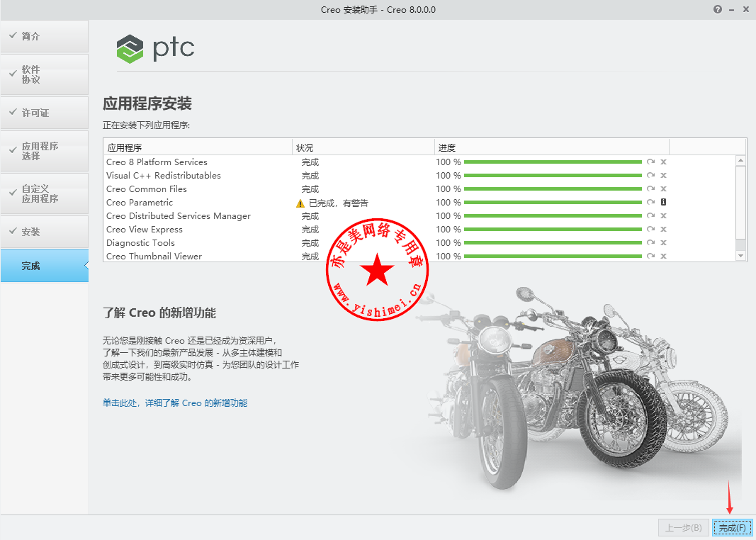Select the Creo Common Files row name
This screenshot has height=540, width=756.
tap(147, 189)
